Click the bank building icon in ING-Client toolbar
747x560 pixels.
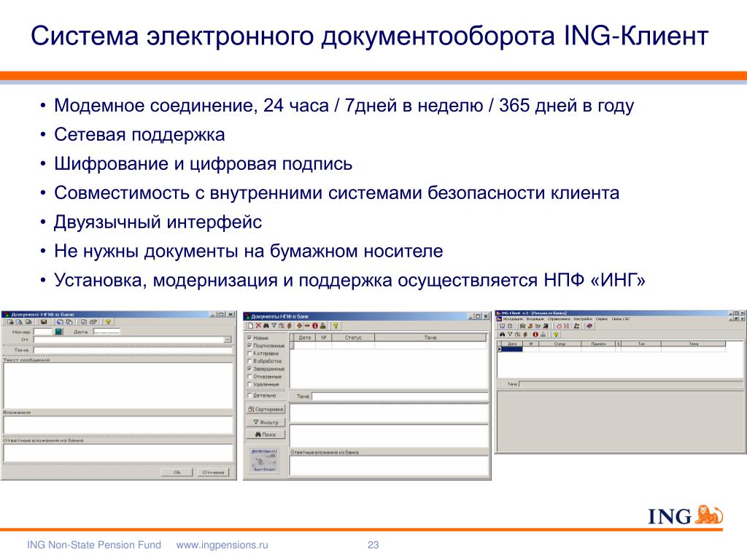tap(522, 326)
